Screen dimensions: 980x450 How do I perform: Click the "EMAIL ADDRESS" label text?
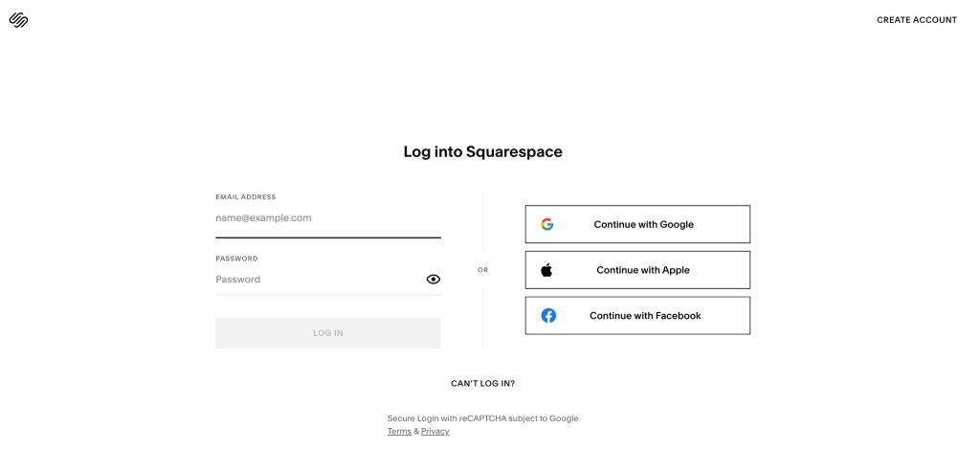click(246, 197)
